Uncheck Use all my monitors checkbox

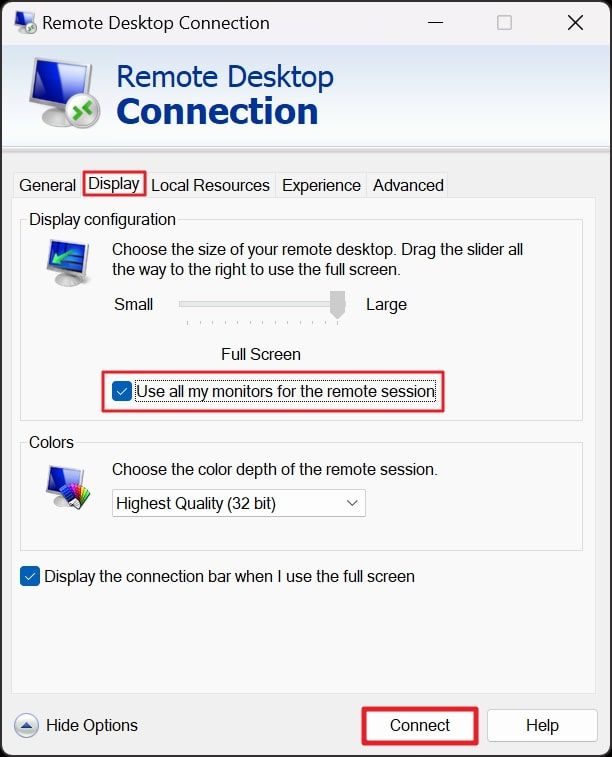point(122,391)
